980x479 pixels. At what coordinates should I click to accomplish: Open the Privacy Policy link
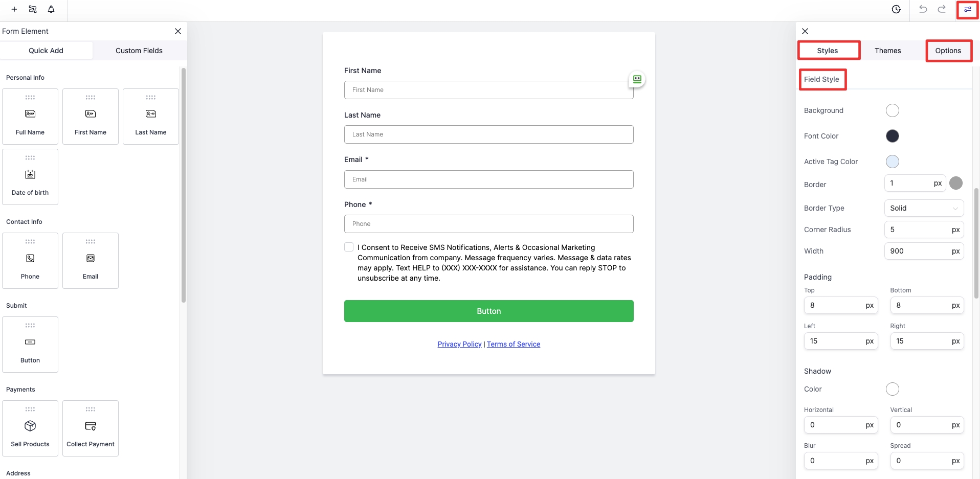pyautogui.click(x=459, y=344)
